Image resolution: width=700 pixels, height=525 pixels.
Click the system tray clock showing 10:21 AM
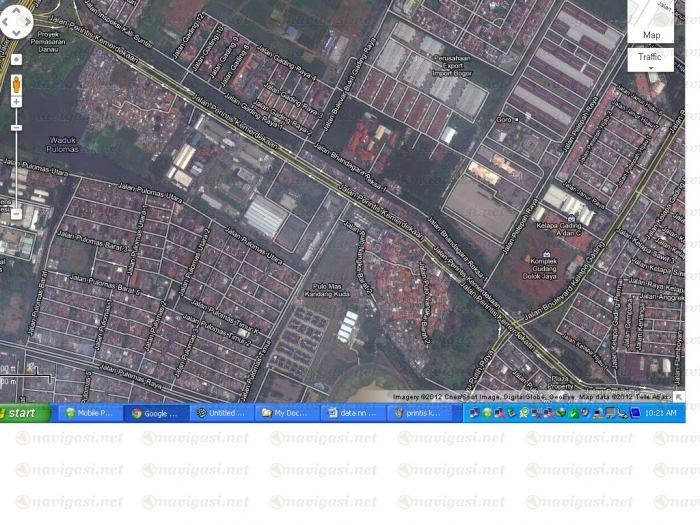click(661, 413)
